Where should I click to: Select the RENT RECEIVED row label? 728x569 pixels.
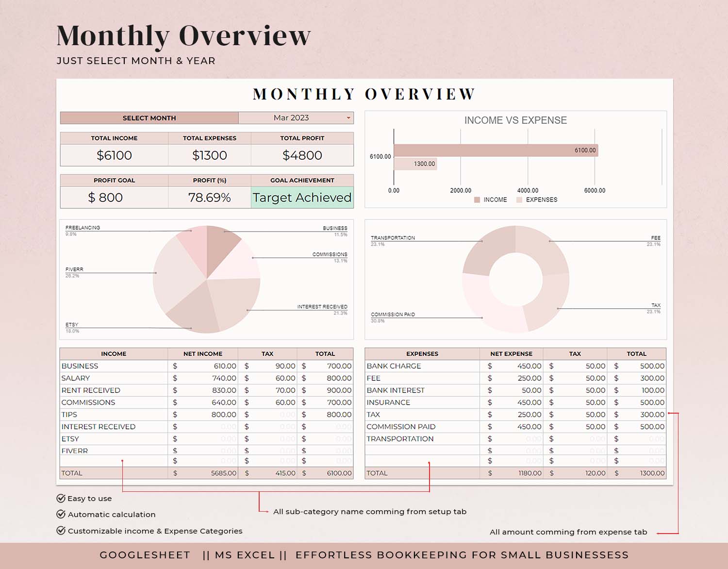tap(91, 390)
